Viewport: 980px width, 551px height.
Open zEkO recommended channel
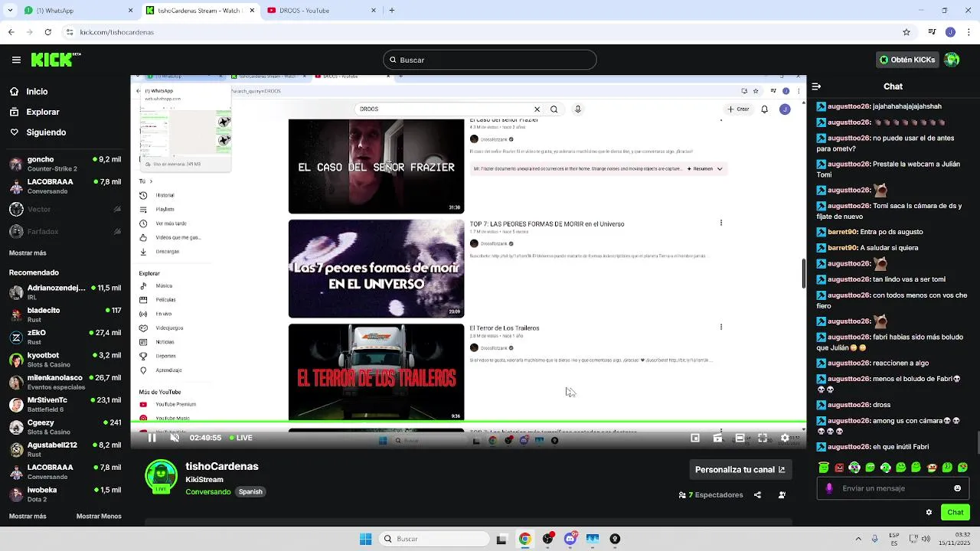[65, 337]
